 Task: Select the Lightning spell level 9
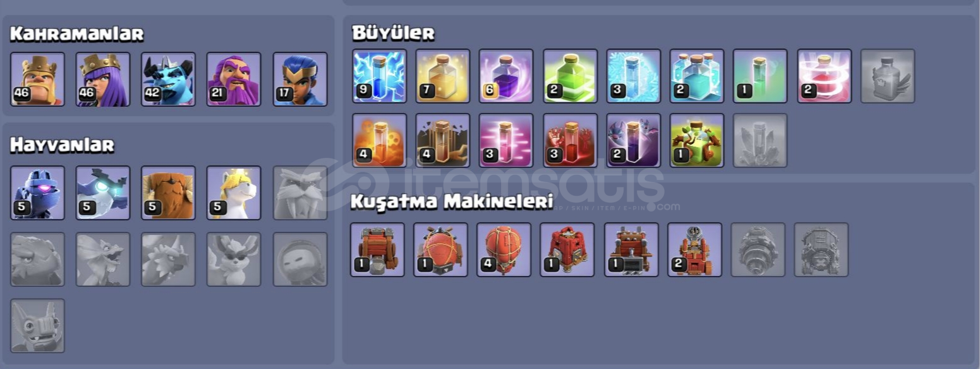click(380, 76)
